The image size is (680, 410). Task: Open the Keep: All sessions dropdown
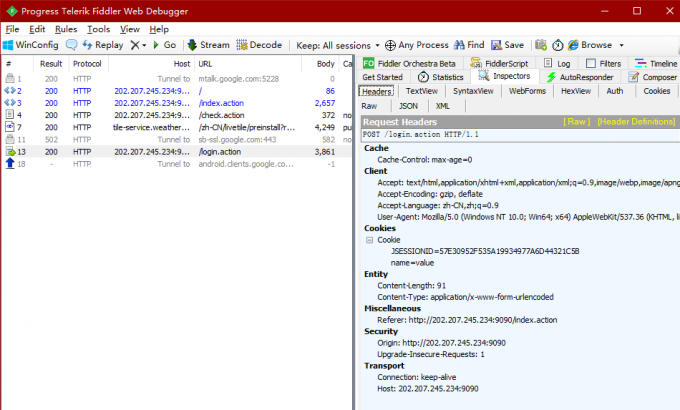337,45
